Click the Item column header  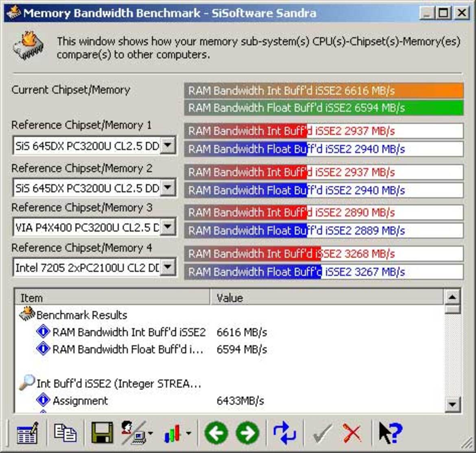point(112,298)
